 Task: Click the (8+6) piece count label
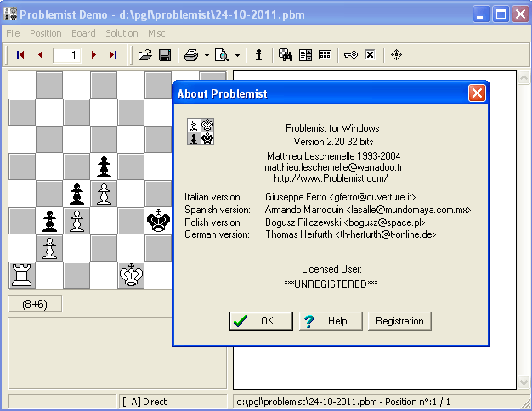35,304
